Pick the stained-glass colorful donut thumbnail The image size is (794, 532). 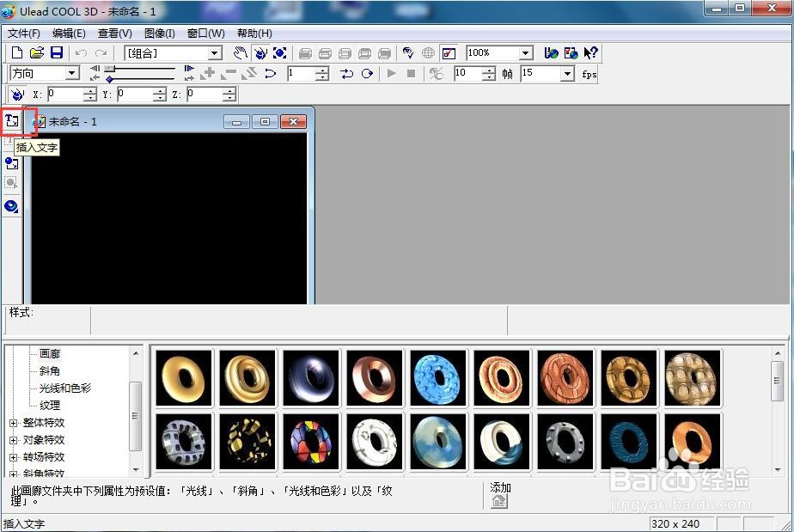(311, 441)
